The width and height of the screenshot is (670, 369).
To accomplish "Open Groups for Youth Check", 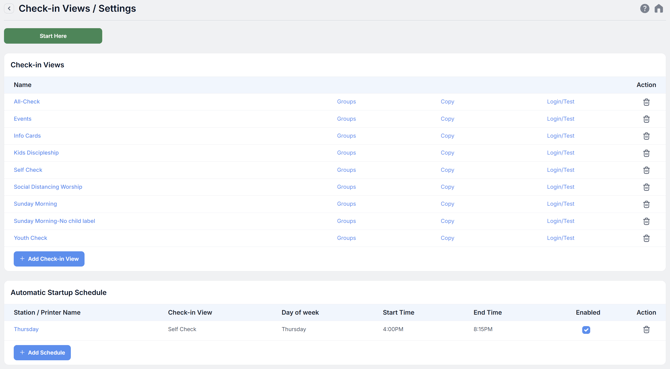I will tap(346, 238).
